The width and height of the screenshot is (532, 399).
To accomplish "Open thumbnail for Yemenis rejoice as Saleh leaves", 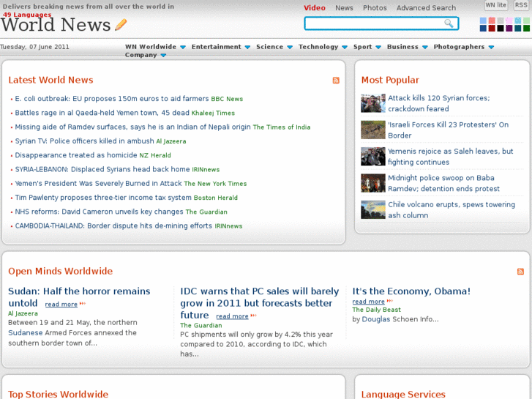I will (x=373, y=156).
